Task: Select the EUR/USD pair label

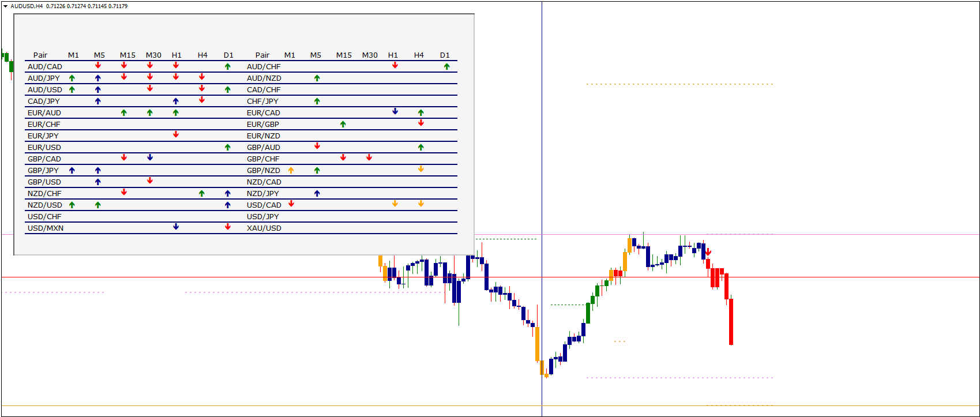Action: [44, 147]
